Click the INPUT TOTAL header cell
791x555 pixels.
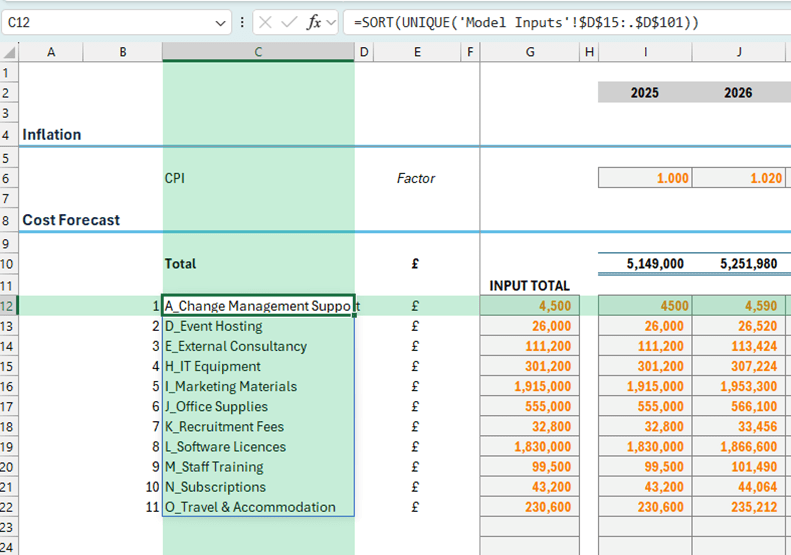pos(529,286)
